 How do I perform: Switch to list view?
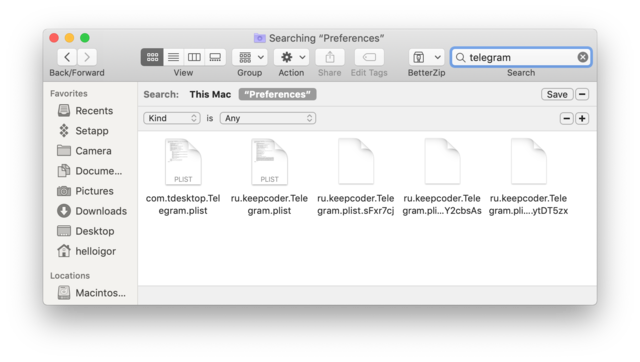[173, 57]
